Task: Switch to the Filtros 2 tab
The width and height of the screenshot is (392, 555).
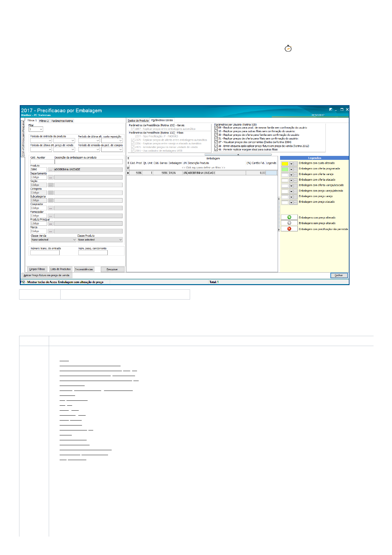Action: tap(44, 121)
